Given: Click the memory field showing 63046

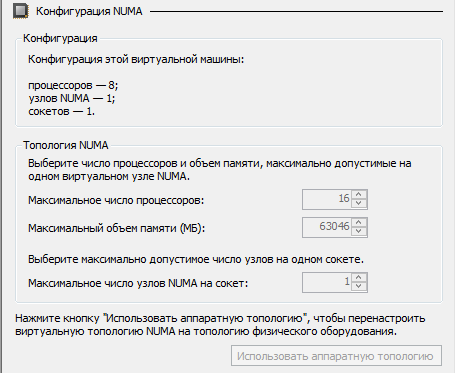Looking at the screenshot, I should tap(327, 227).
